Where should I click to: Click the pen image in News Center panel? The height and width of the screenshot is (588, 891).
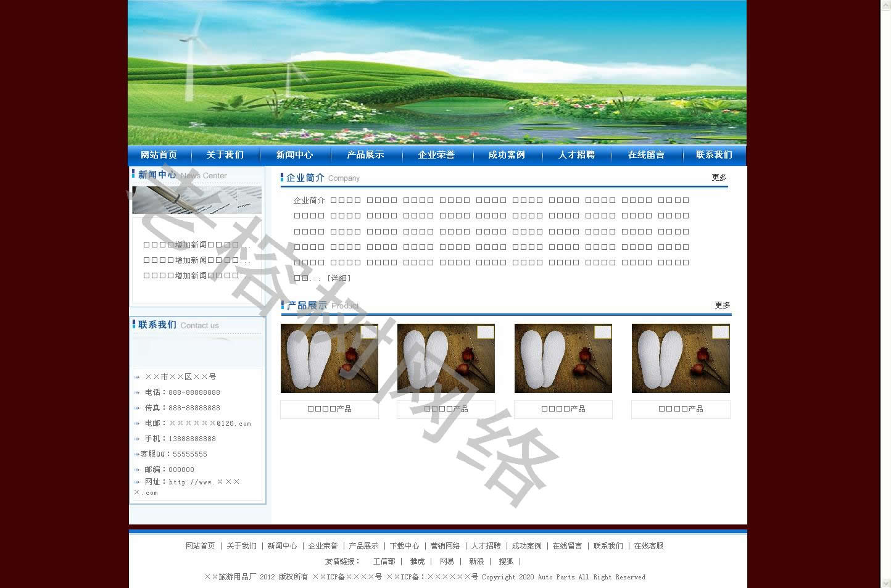197,200
